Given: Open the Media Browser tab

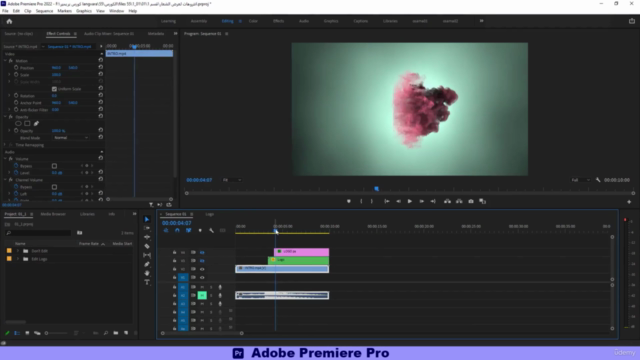Looking at the screenshot, I should click(x=53, y=214).
